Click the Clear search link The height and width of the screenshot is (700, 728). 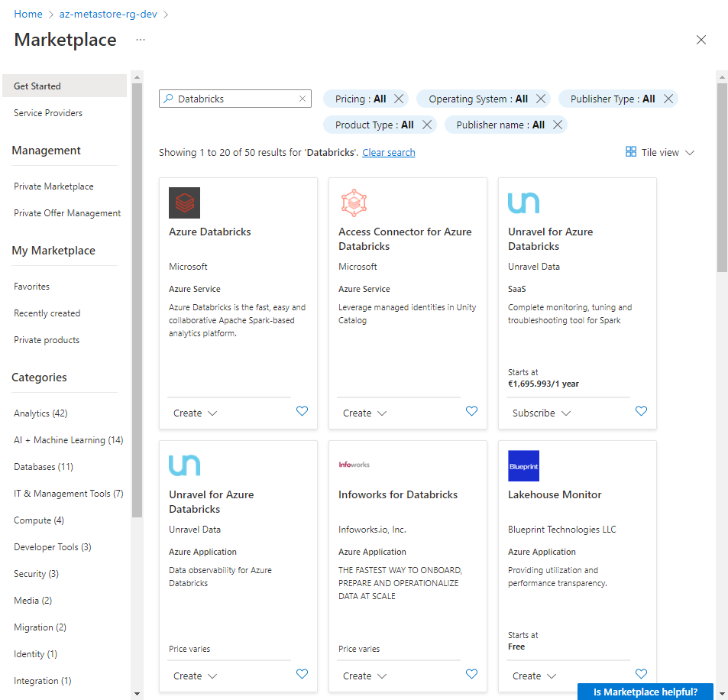[x=389, y=153]
